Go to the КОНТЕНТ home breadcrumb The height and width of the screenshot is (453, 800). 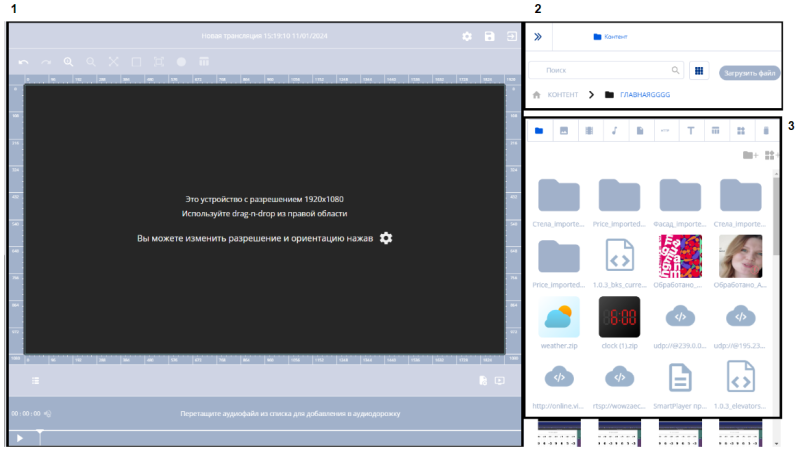pos(562,95)
